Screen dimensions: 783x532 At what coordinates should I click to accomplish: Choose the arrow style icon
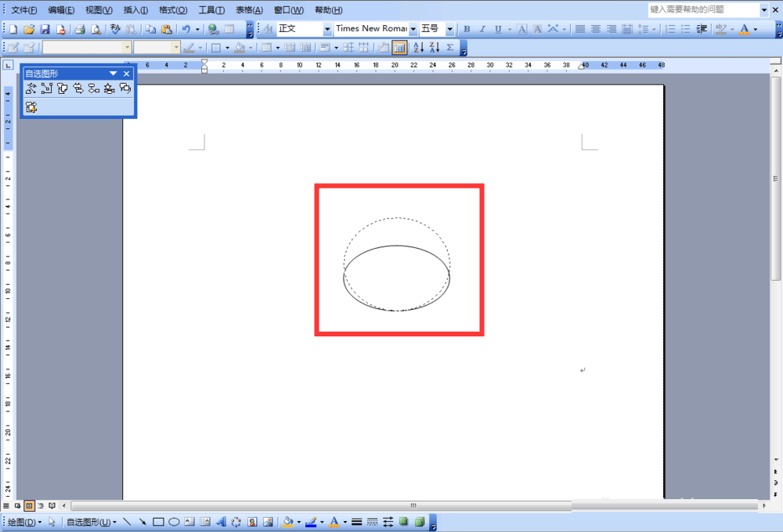pyautogui.click(x=388, y=522)
